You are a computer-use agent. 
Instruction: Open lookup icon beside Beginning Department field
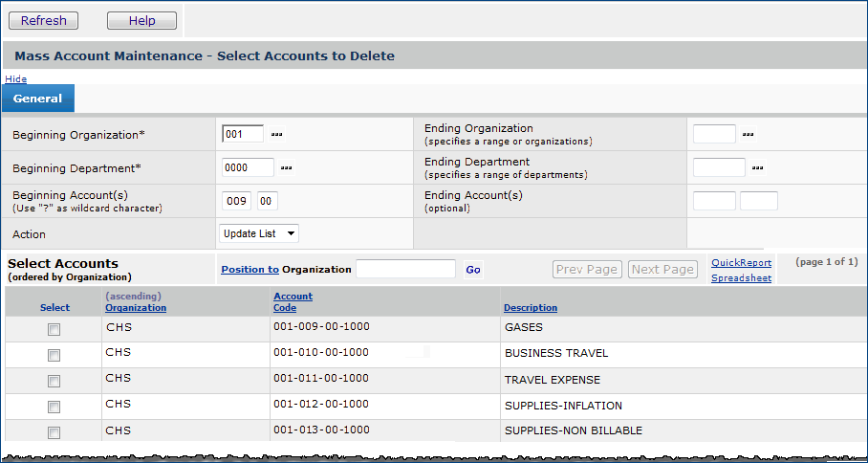286,168
